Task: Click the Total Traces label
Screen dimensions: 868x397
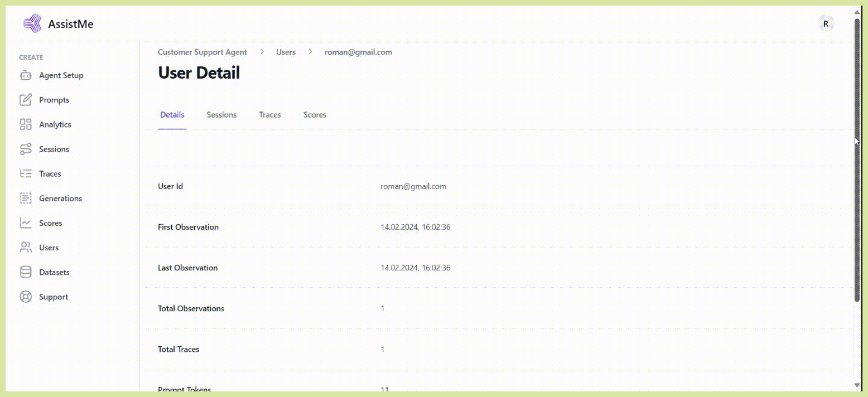Action: pyautogui.click(x=179, y=349)
